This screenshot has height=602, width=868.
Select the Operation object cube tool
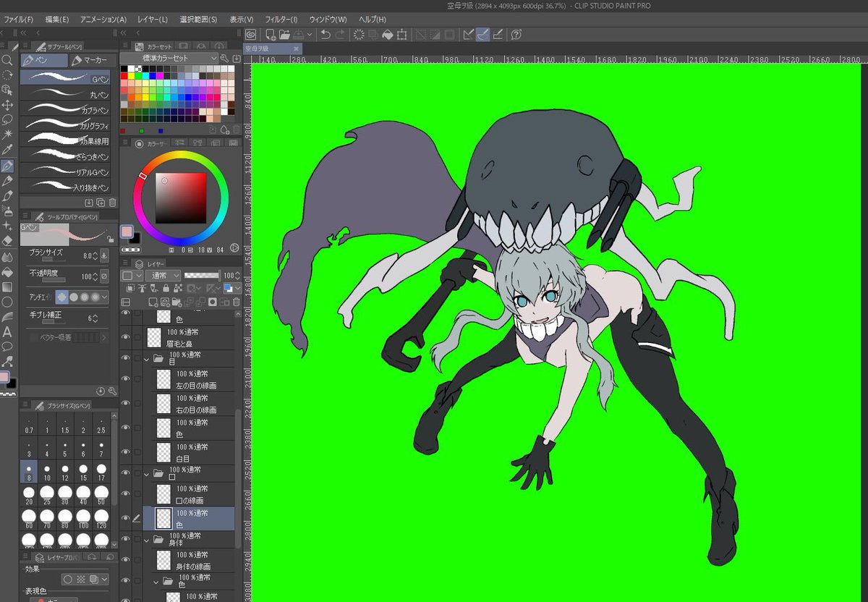pyautogui.click(x=7, y=90)
